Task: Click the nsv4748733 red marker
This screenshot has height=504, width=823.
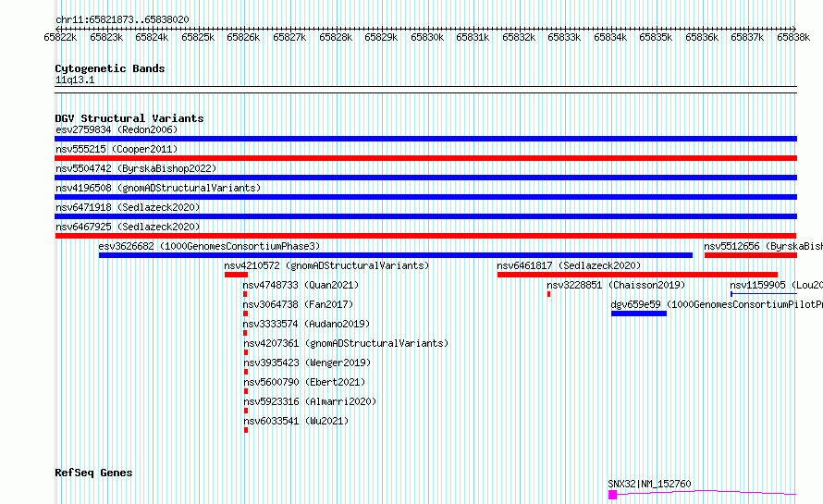Action: click(x=245, y=294)
